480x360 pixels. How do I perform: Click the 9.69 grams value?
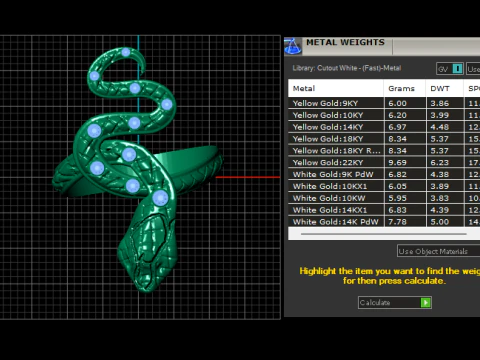coord(397,163)
